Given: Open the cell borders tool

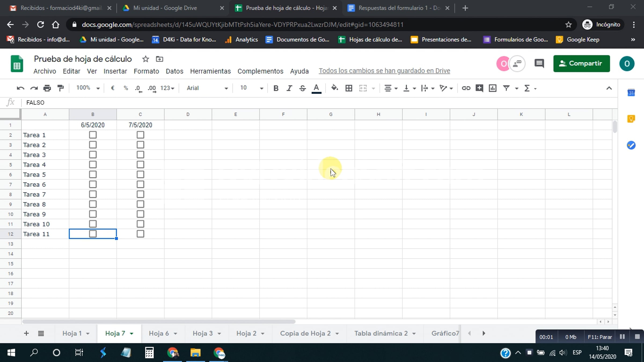Looking at the screenshot, I should [349, 88].
